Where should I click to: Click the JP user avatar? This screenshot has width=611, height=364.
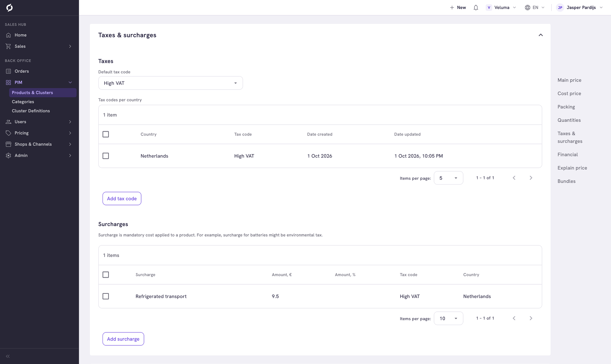pyautogui.click(x=560, y=7)
